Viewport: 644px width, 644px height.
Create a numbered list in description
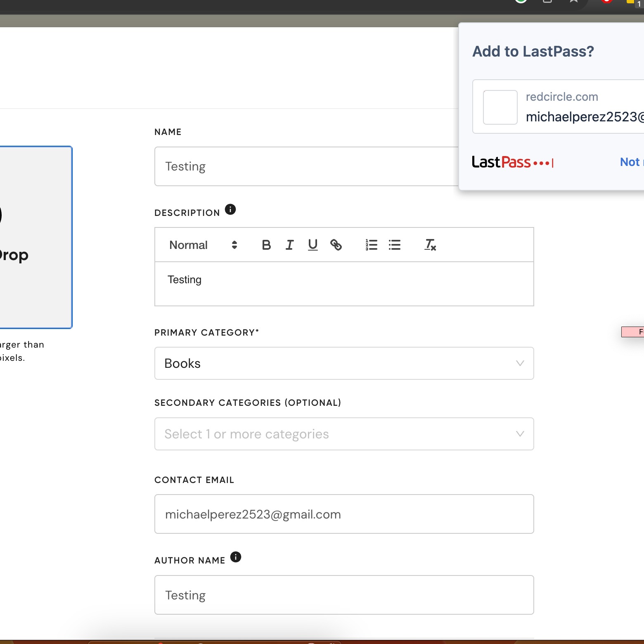click(372, 245)
